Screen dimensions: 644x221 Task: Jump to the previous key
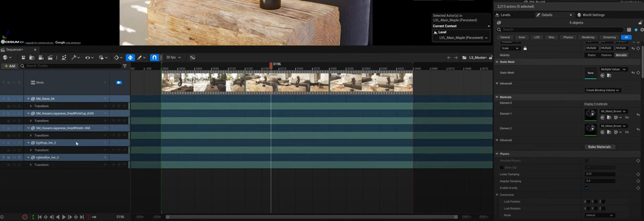point(46,217)
